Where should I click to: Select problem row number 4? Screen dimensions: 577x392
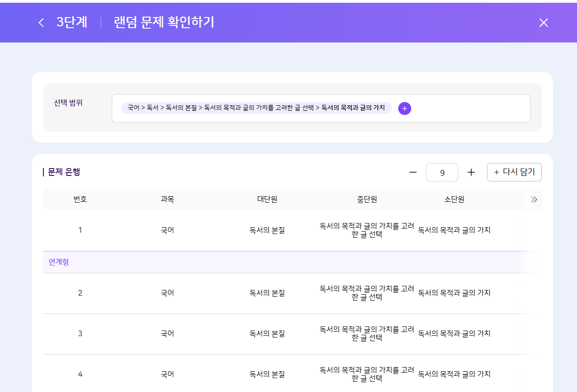pyautogui.click(x=80, y=374)
